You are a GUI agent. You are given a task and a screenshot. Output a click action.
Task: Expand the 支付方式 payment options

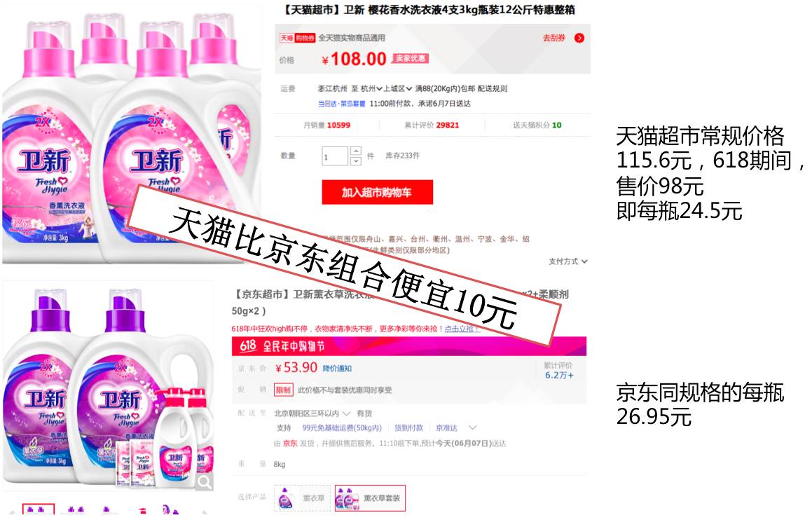567,261
